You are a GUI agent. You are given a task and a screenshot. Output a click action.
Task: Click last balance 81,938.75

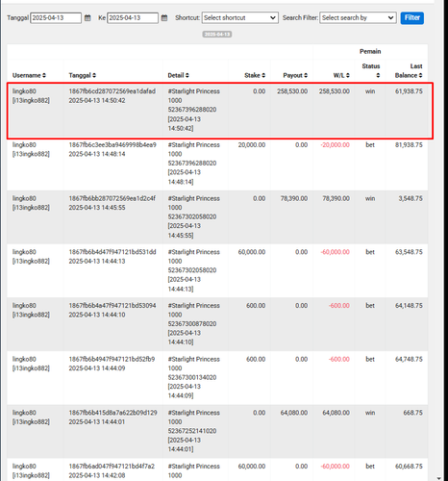[409, 145]
